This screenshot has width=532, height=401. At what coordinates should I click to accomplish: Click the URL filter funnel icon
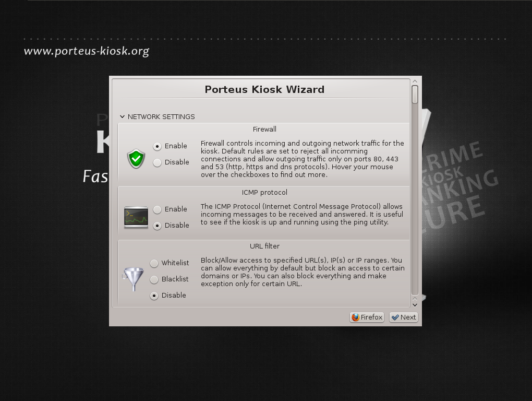coord(133,279)
